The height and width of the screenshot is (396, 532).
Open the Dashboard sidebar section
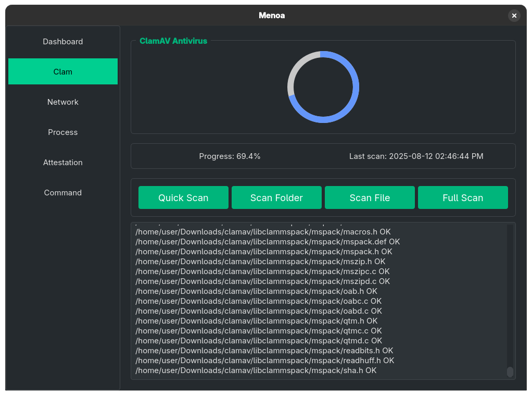(63, 42)
